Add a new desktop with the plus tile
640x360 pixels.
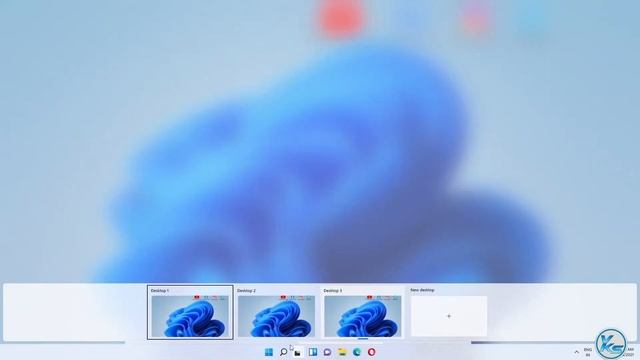[449, 316]
